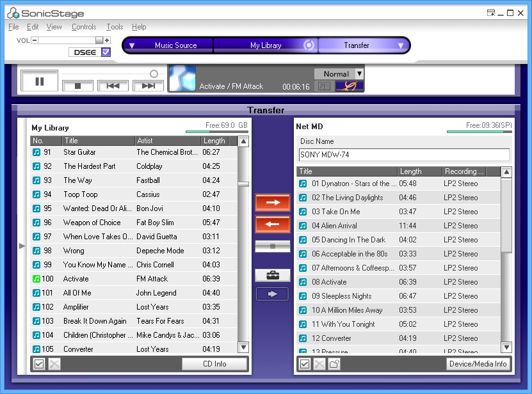Image resolution: width=532 pixels, height=394 pixels.
Task: Click the orange repeat mode icon
Action: [x=350, y=86]
